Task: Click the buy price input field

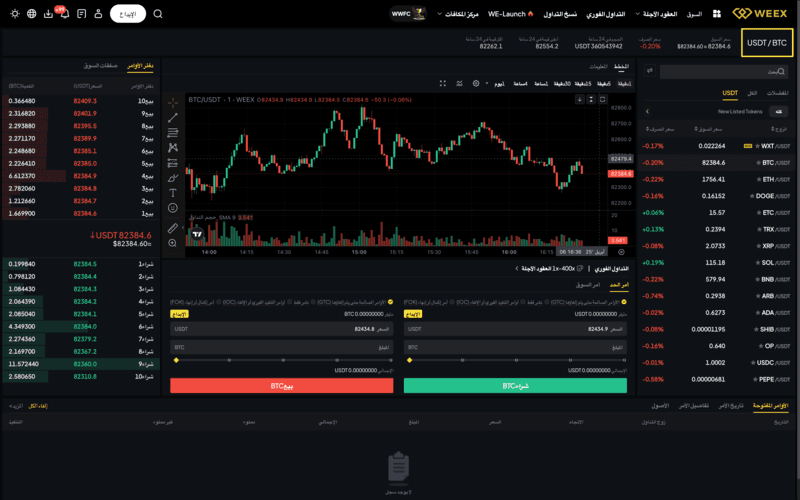Action: click(515, 329)
